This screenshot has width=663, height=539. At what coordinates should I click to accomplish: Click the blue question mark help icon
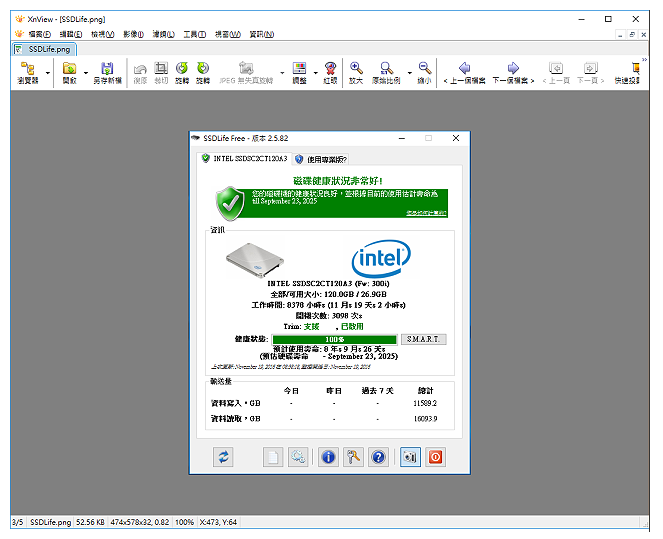(x=378, y=457)
